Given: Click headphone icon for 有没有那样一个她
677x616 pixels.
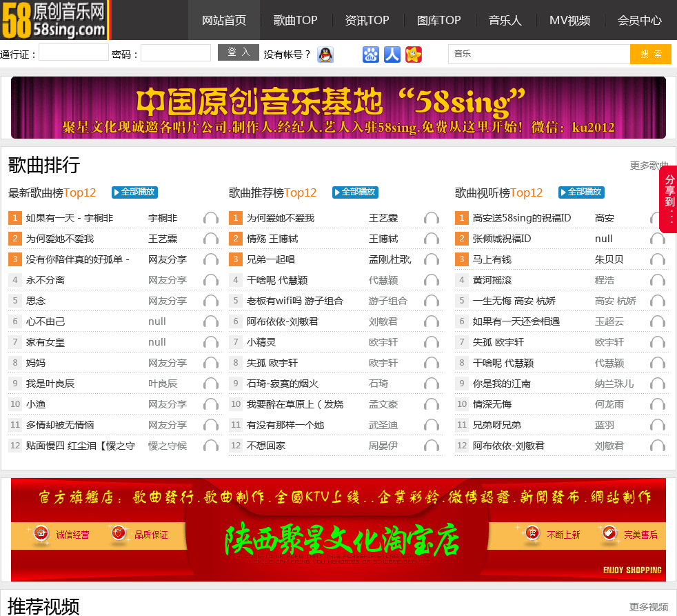Looking at the screenshot, I should point(432,425).
